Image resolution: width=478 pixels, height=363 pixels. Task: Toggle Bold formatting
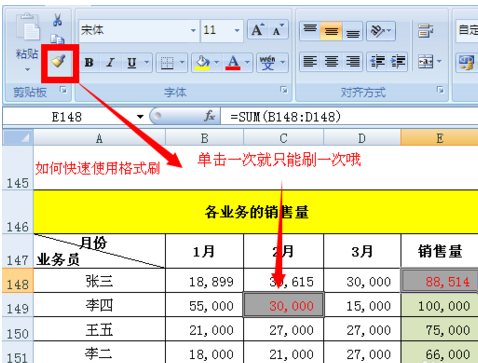[89, 62]
